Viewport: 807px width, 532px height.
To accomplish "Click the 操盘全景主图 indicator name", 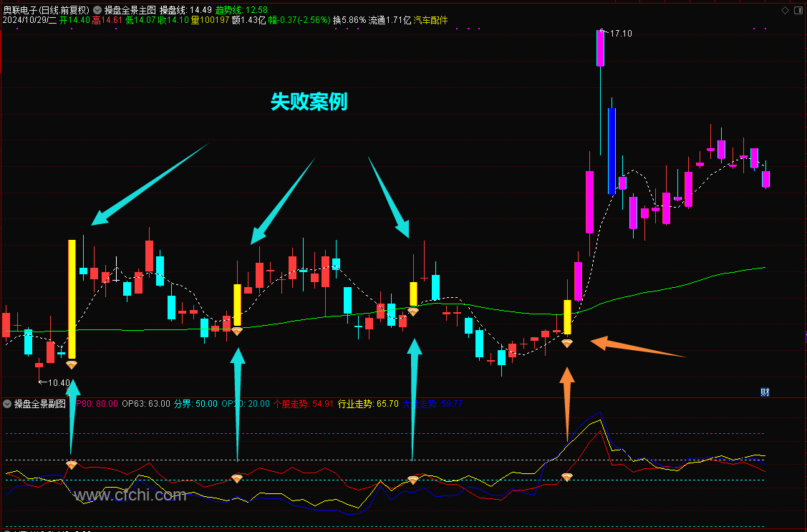I will [130, 10].
